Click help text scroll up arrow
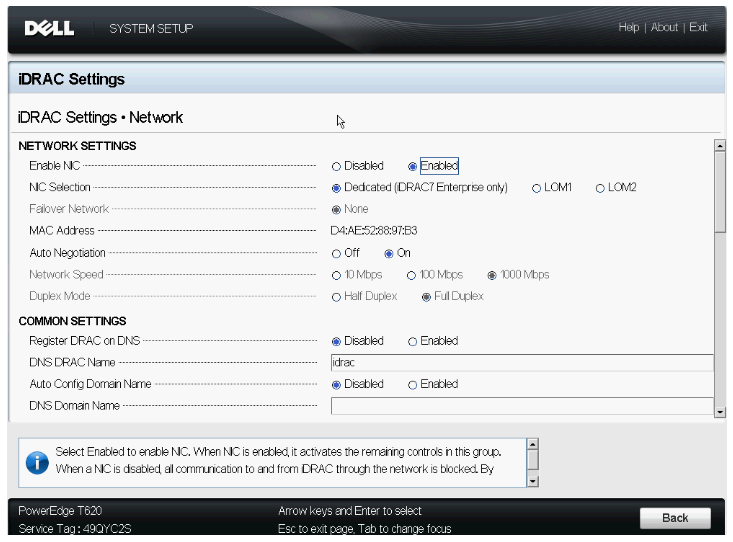The width and height of the screenshot is (733, 542). pos(532,444)
